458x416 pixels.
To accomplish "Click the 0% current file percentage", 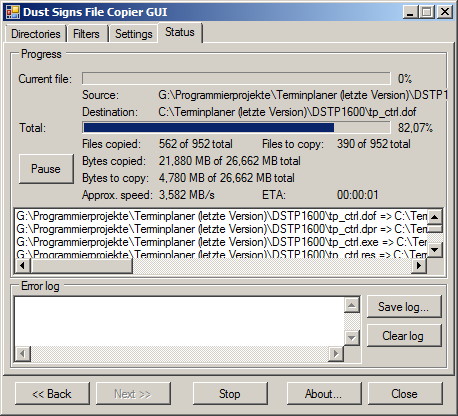I will point(405,79).
